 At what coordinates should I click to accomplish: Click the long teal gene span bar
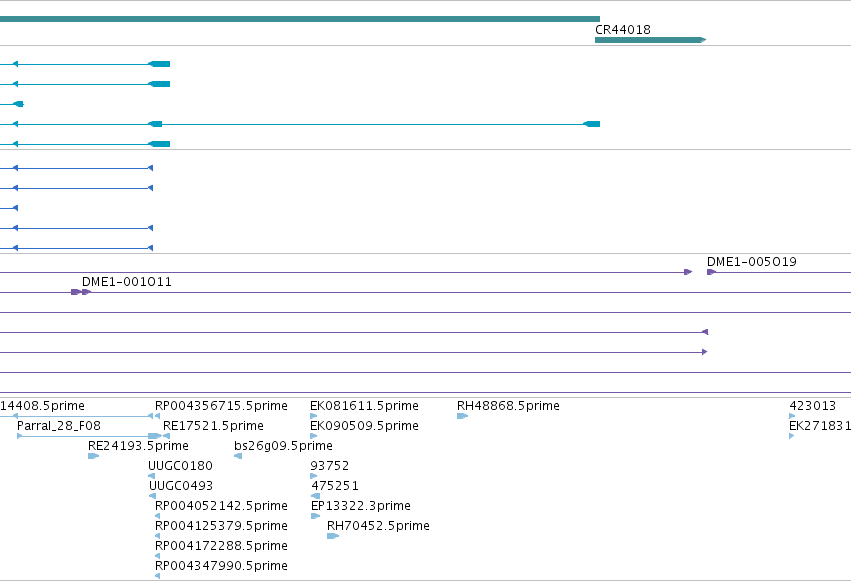(300, 19)
